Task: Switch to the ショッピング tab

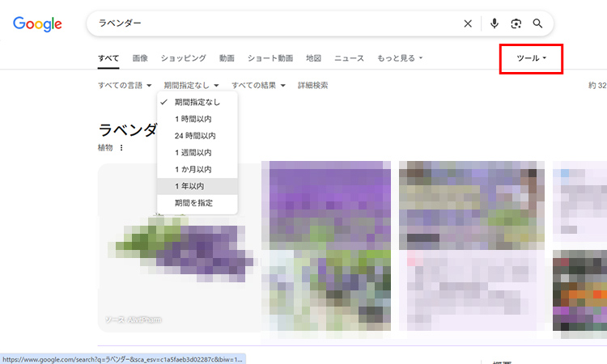Action: pyautogui.click(x=183, y=58)
